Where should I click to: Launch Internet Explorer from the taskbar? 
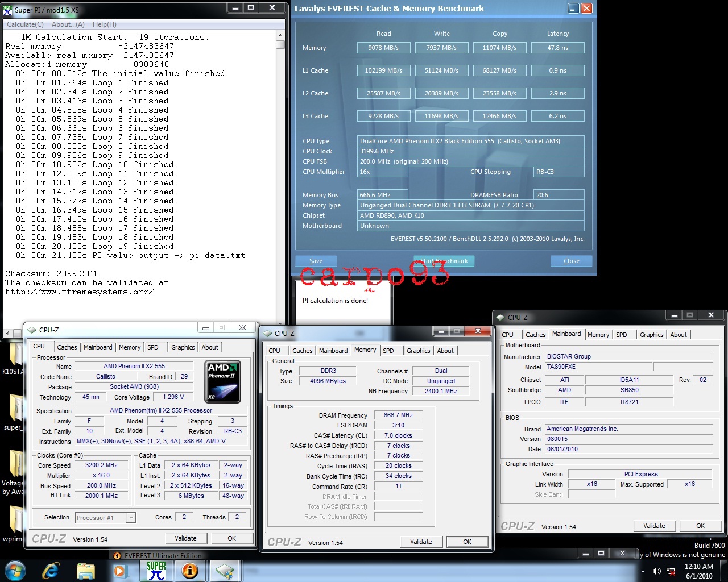(51, 571)
